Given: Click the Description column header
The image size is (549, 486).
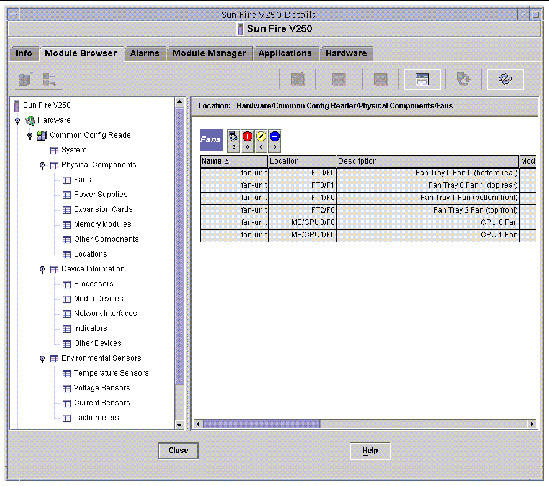Looking at the screenshot, I should click(x=428, y=161).
